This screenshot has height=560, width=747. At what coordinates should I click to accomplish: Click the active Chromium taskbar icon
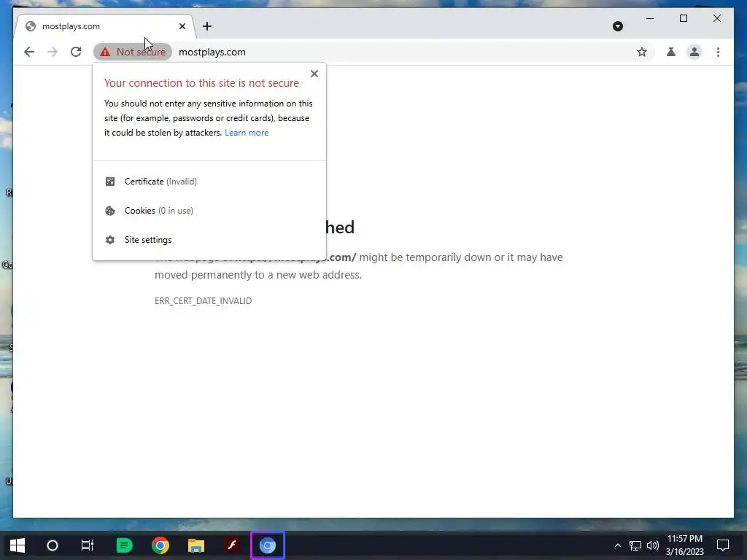point(267,545)
